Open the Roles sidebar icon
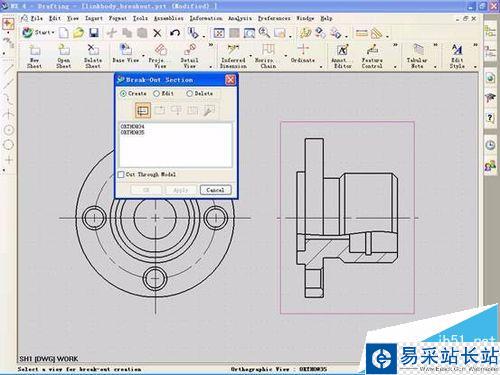Viewport: 500px width, 375px height. click(x=490, y=166)
